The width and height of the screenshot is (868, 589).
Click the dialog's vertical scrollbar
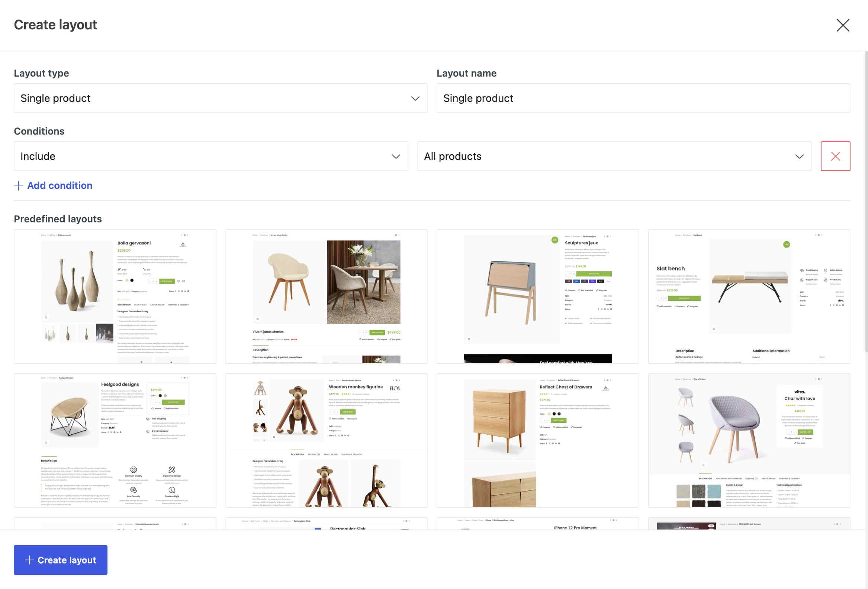[866, 202]
